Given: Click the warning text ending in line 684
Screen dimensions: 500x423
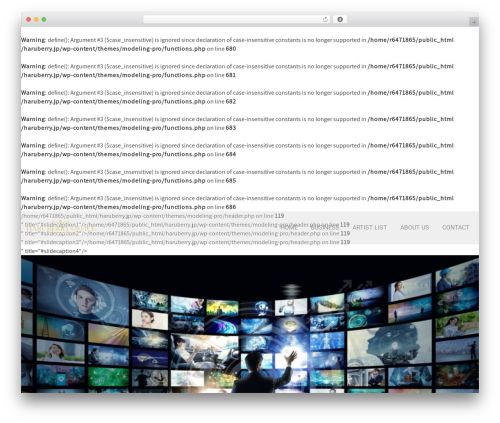Looking at the screenshot, I should (x=237, y=150).
